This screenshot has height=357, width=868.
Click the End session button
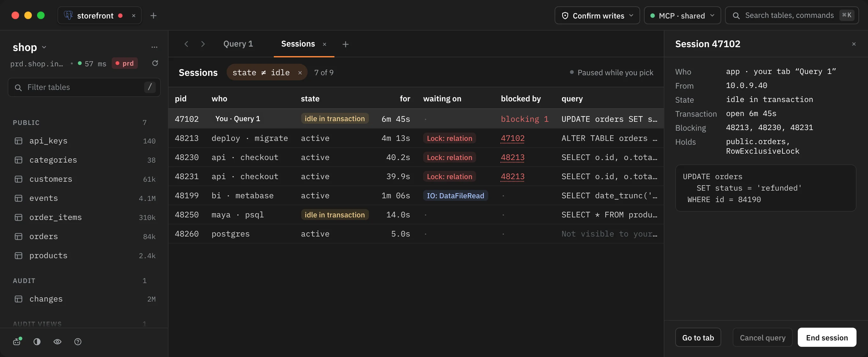827,338
